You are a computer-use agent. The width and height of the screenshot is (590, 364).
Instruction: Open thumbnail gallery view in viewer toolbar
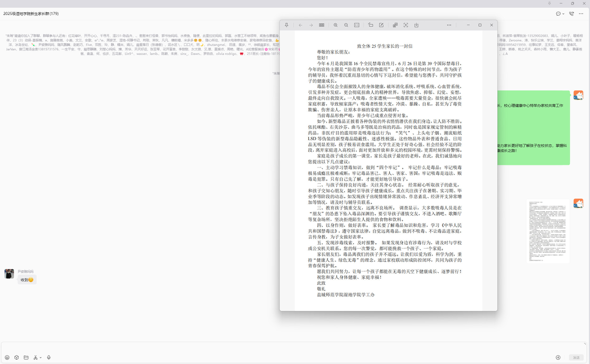click(322, 25)
